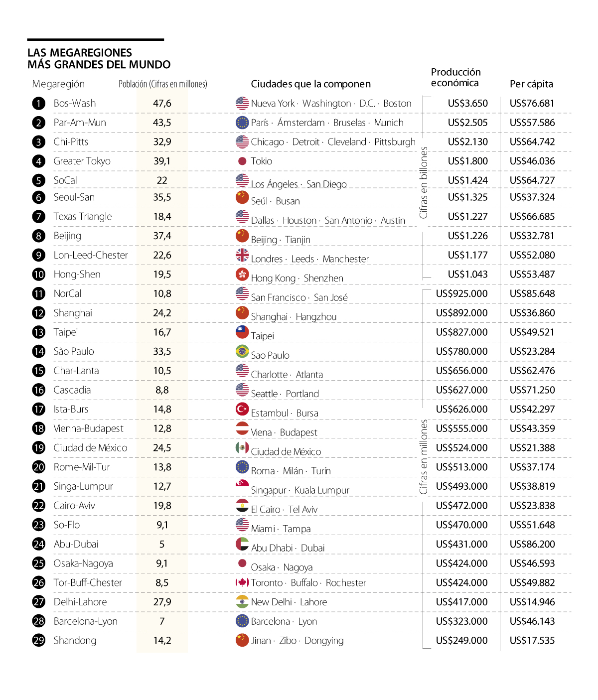Click the US$3.650 production value
Viewport: 598px width, 700px height.
coord(467,103)
